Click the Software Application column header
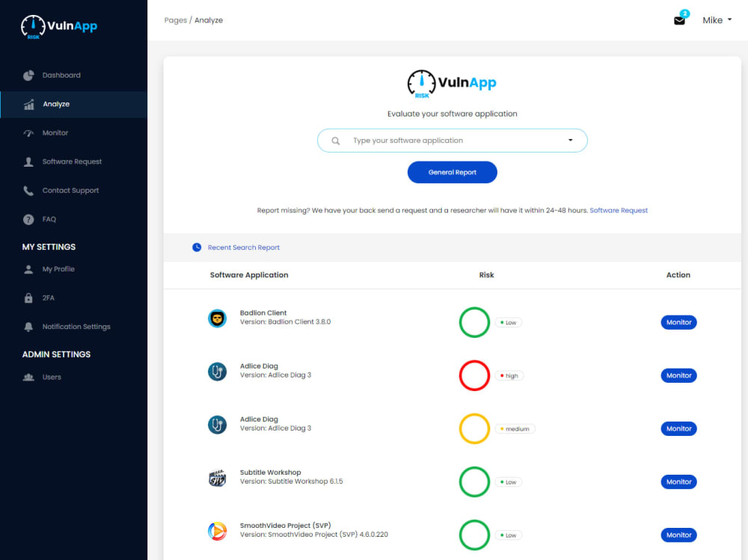Screen dimensions: 748x560 pyautogui.click(x=249, y=275)
